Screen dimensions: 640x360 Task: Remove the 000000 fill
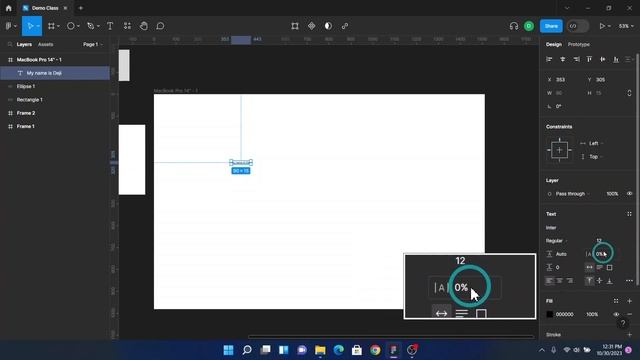click(x=629, y=314)
